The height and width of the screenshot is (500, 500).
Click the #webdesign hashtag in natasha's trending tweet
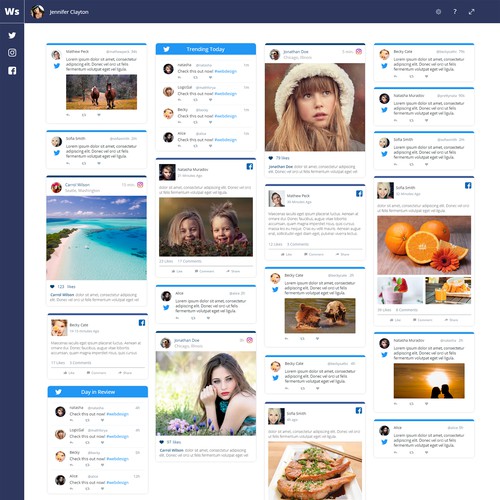click(226, 71)
